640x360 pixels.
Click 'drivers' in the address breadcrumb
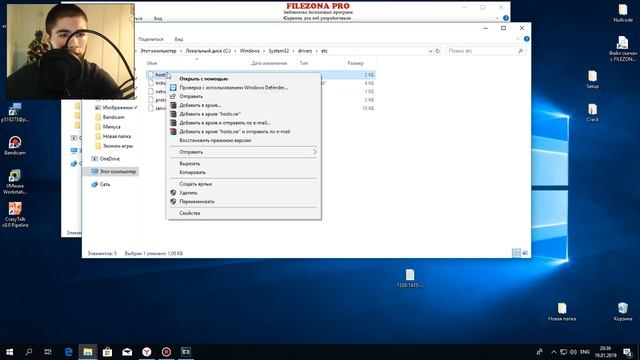pyautogui.click(x=305, y=51)
